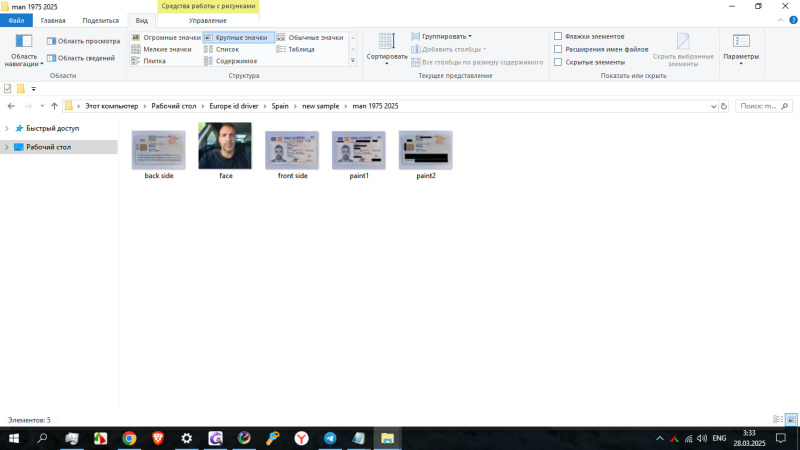This screenshot has width=800, height=450.
Task: Open Telegram from the taskbar
Action: point(329,438)
